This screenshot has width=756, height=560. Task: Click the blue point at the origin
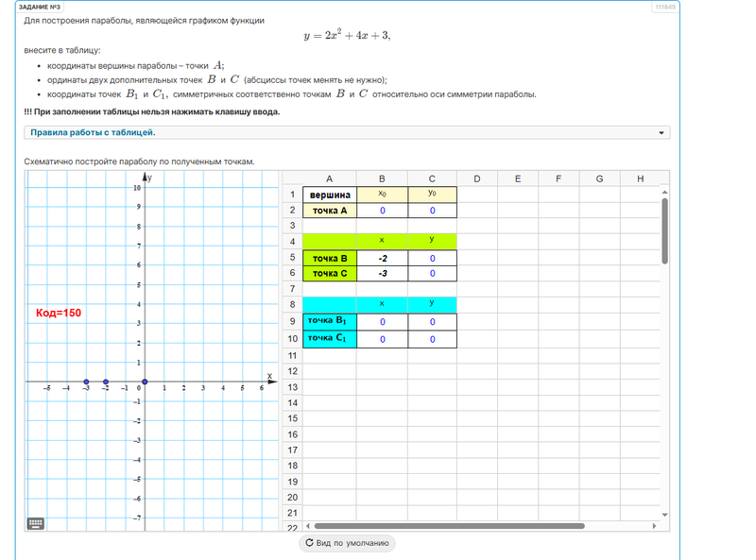pyautogui.click(x=143, y=382)
